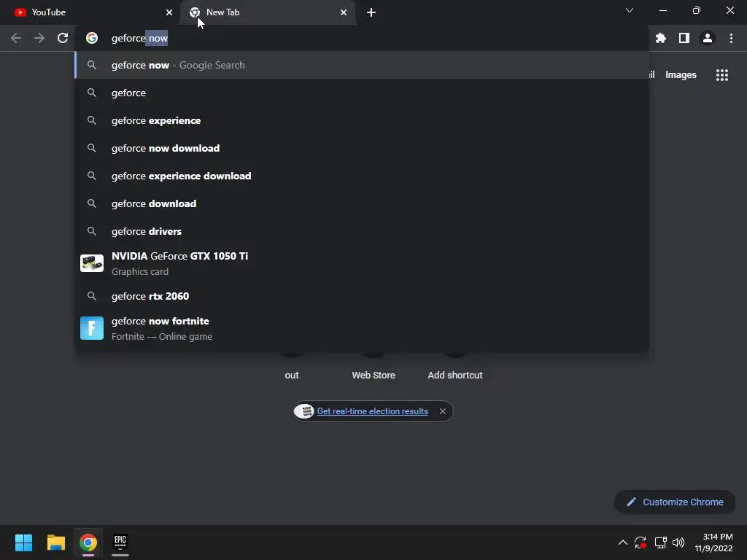Toggle the Chrome side panel

[684, 38]
